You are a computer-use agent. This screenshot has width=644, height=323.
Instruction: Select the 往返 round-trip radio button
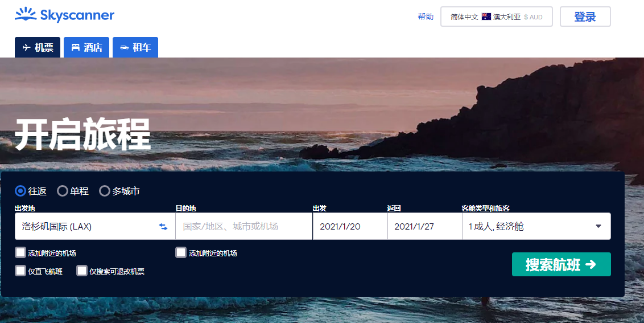20,191
